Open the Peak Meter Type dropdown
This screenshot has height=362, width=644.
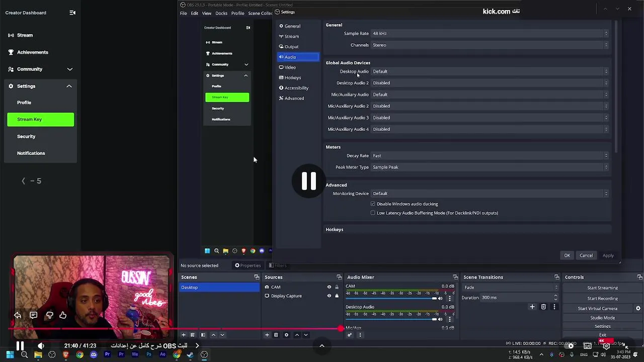[x=490, y=167]
